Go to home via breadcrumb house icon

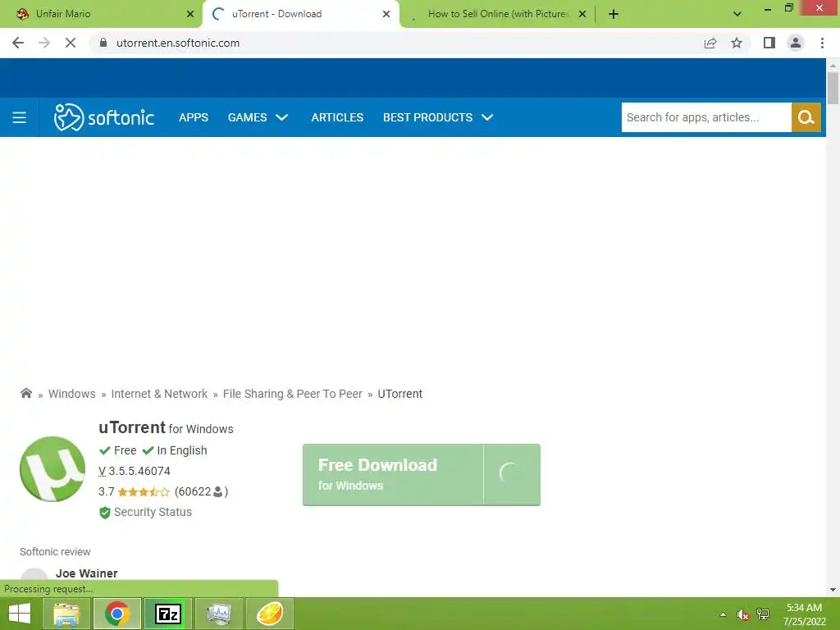click(x=25, y=394)
